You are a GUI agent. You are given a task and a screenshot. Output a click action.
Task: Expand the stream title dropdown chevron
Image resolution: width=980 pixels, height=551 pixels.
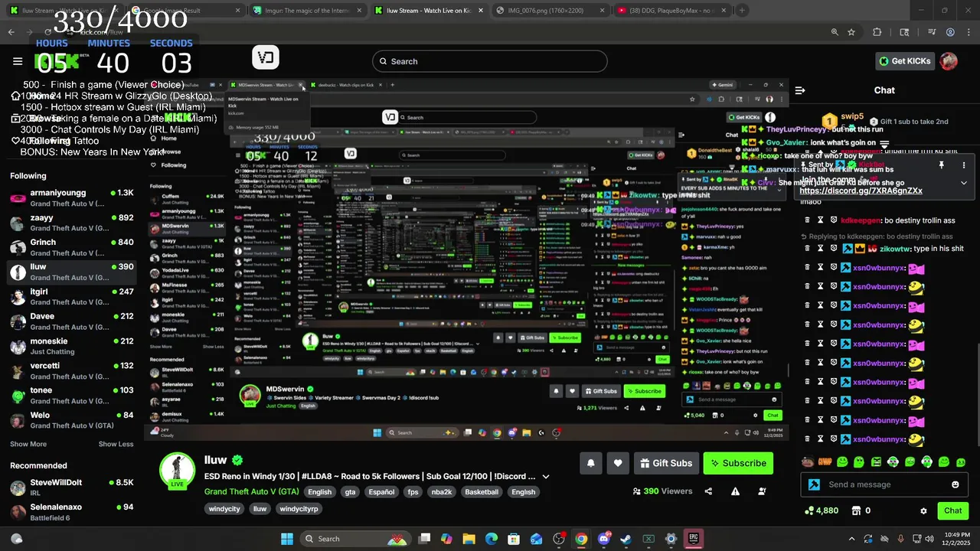[x=546, y=476]
